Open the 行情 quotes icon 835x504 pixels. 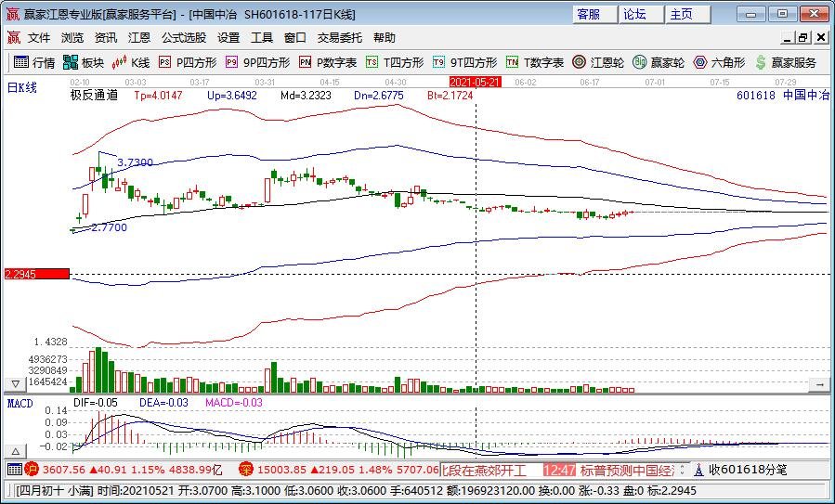pyautogui.click(x=21, y=62)
